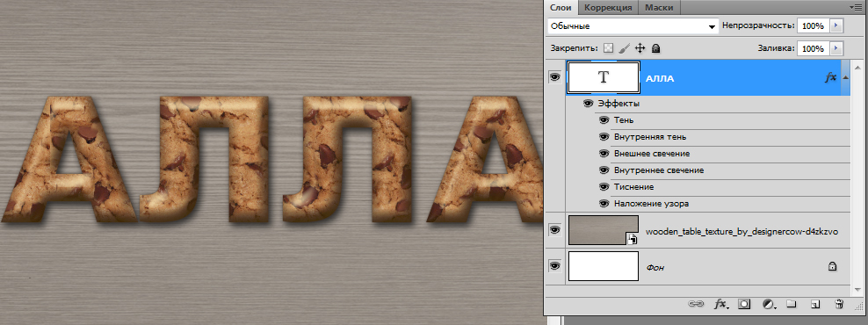
Task: Hide the Внутренняя тень effect
Action: click(604, 137)
